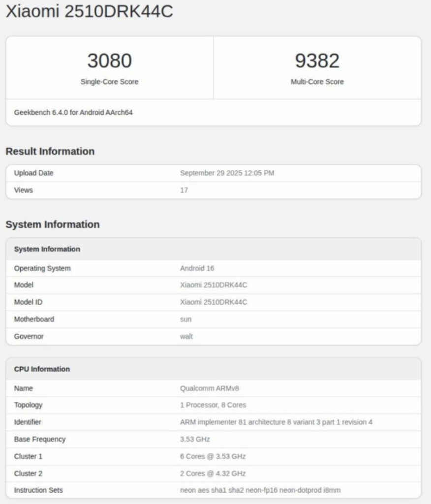Select the Android 16 operating system value

point(197,268)
